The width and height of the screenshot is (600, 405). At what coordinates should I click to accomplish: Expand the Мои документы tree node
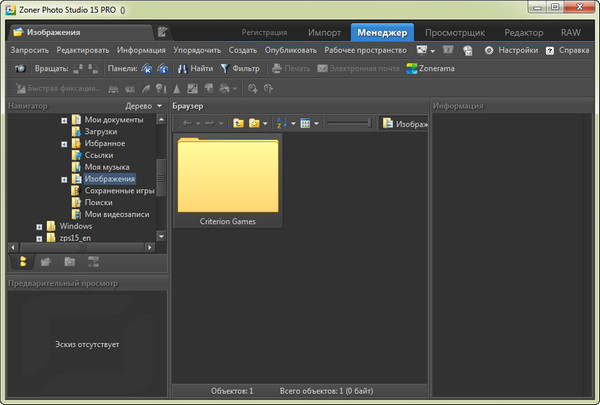(64, 120)
